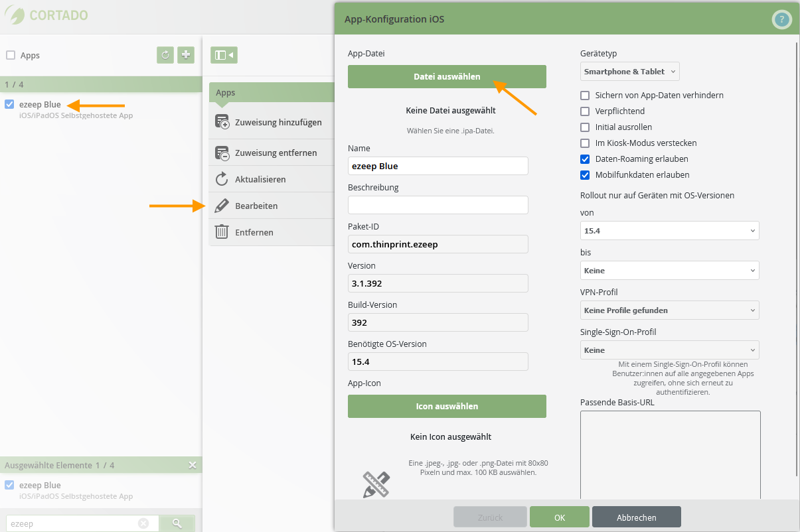Click 'Keine Datei ausgewählt' text
The width and height of the screenshot is (800, 532).
click(x=451, y=111)
